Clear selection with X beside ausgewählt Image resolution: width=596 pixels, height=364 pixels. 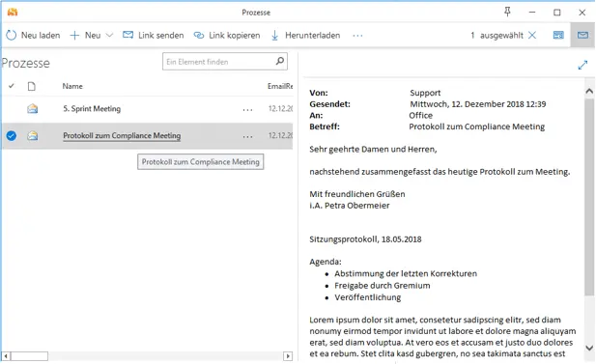click(x=532, y=36)
